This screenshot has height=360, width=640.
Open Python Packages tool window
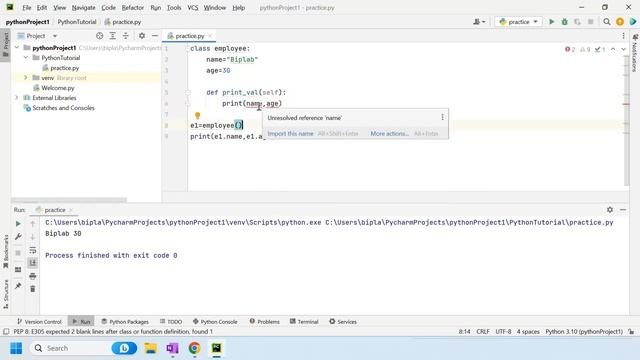pos(125,322)
